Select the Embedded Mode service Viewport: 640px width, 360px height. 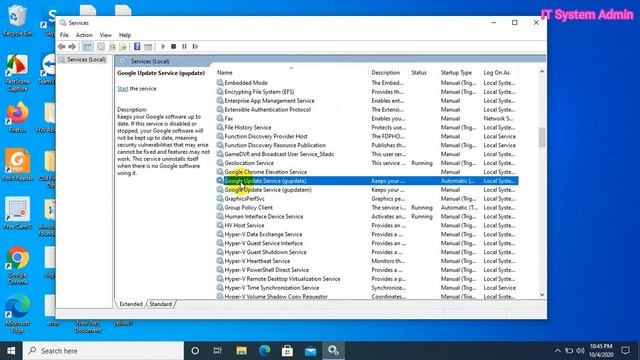367,83
